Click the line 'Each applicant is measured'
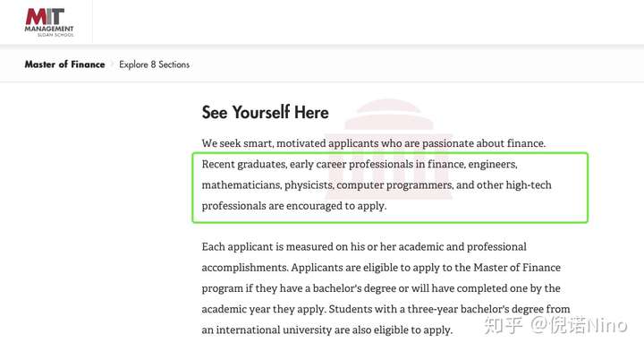Image resolution: width=644 pixels, height=351 pixels. pyautogui.click(x=364, y=246)
